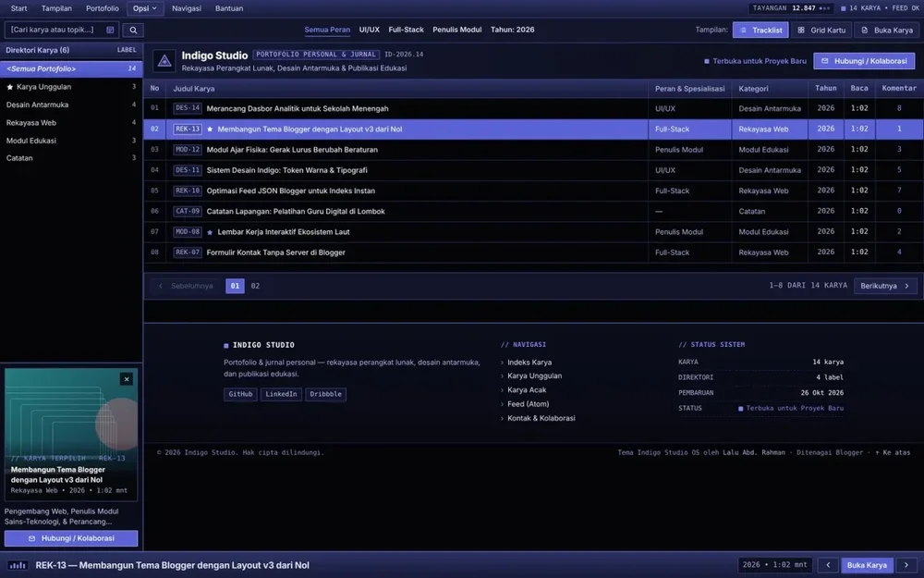Click the Tahun: 2026 filter
924x578 pixels.
click(513, 30)
